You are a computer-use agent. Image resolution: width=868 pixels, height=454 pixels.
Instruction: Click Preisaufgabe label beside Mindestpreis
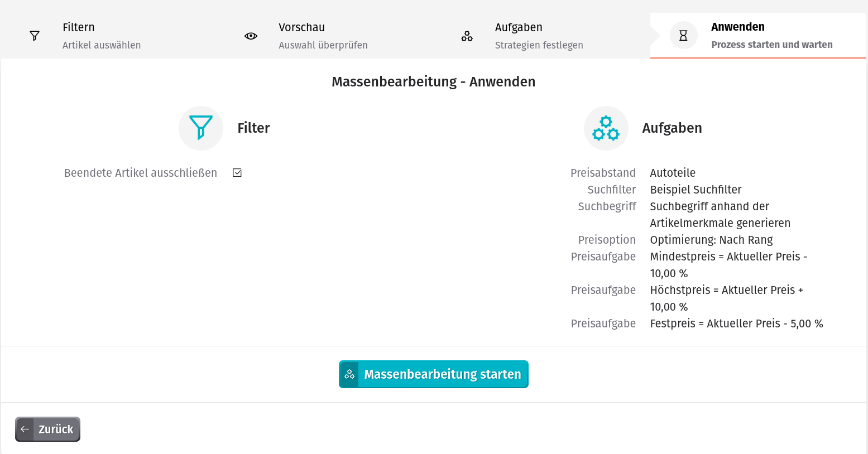click(x=603, y=257)
